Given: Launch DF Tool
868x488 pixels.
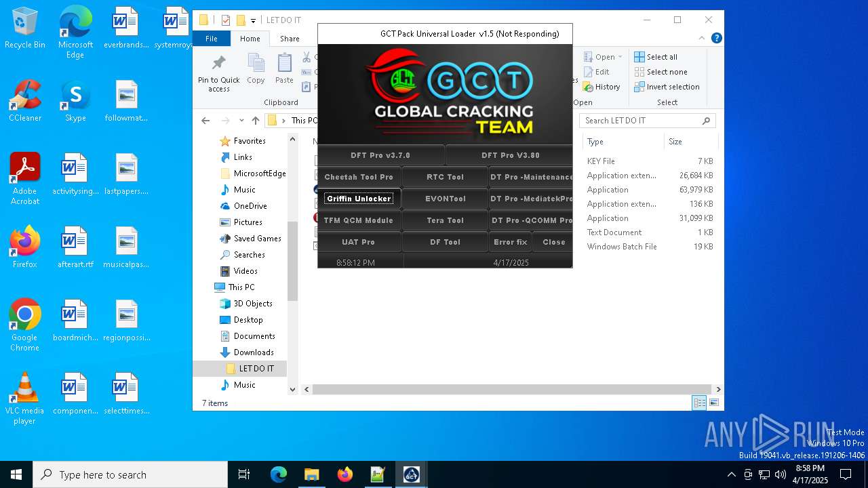Looking at the screenshot, I should pyautogui.click(x=445, y=242).
